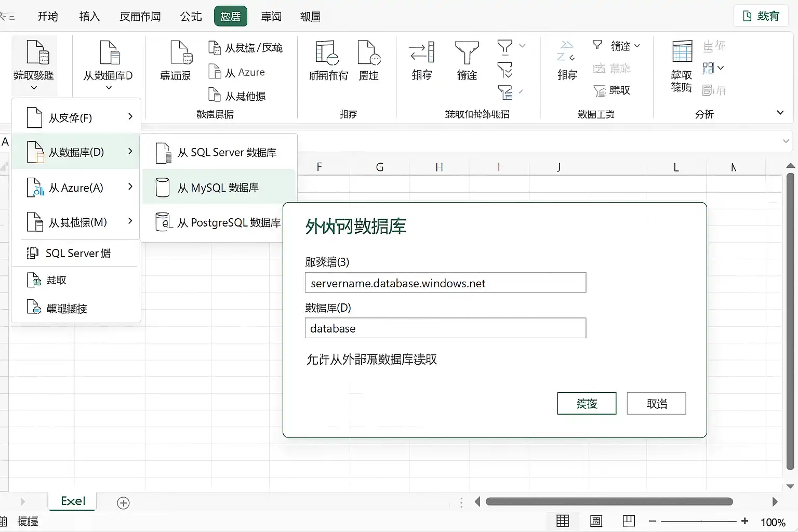Add new sheet with plus circle icon
The width and height of the screenshot is (798, 532).
pos(123,503)
